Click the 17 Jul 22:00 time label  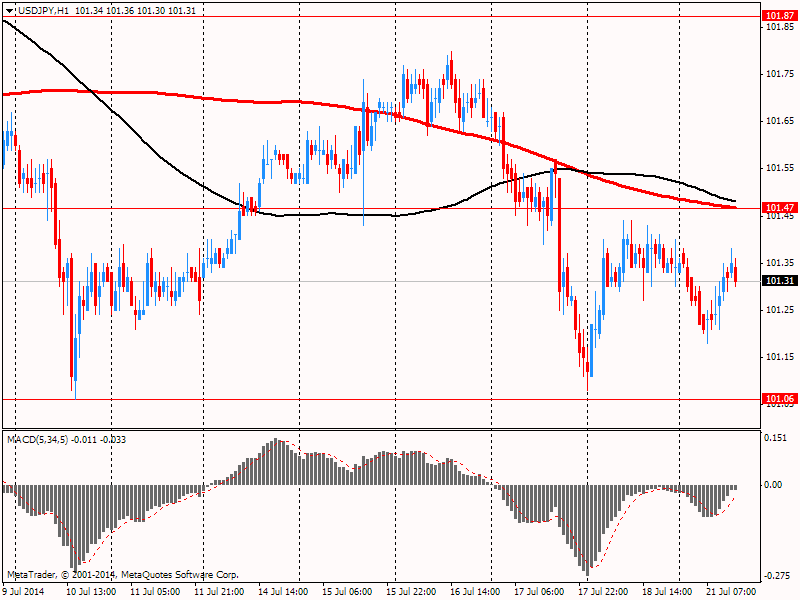point(604,592)
